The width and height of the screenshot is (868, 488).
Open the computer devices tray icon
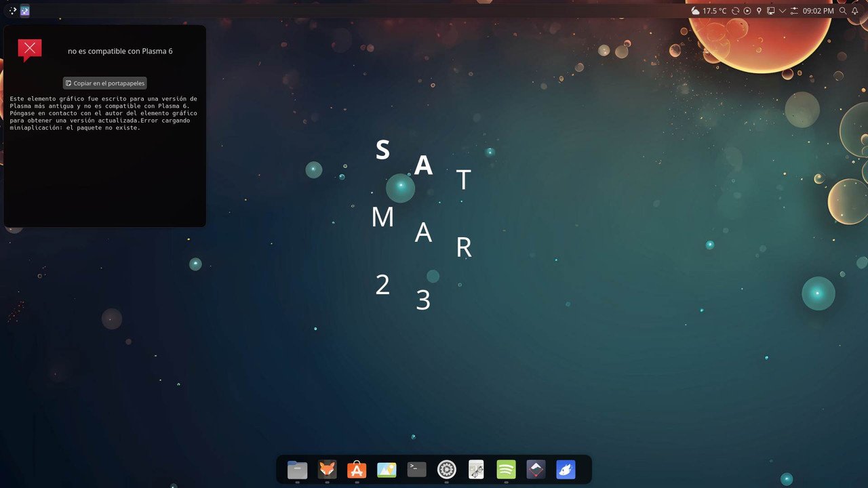[770, 11]
